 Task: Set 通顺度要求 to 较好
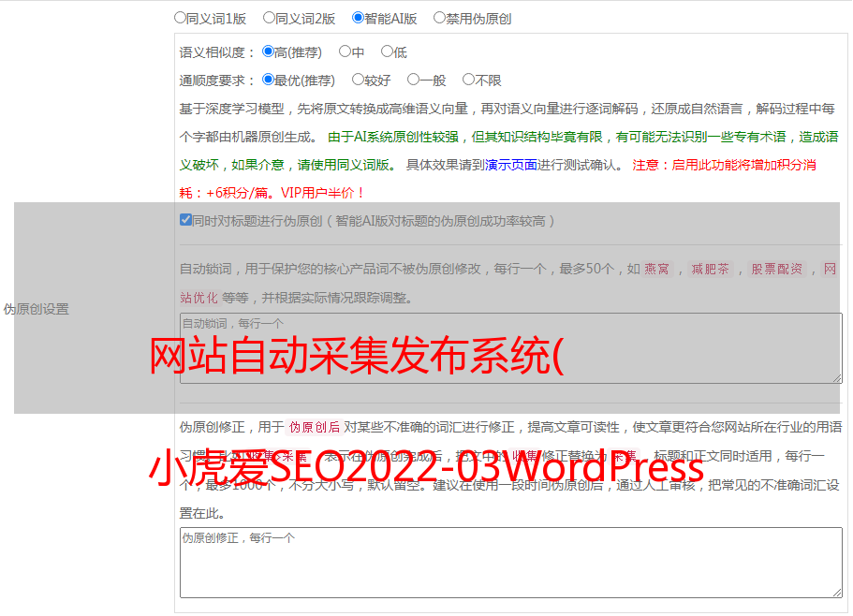pyautogui.click(x=358, y=80)
